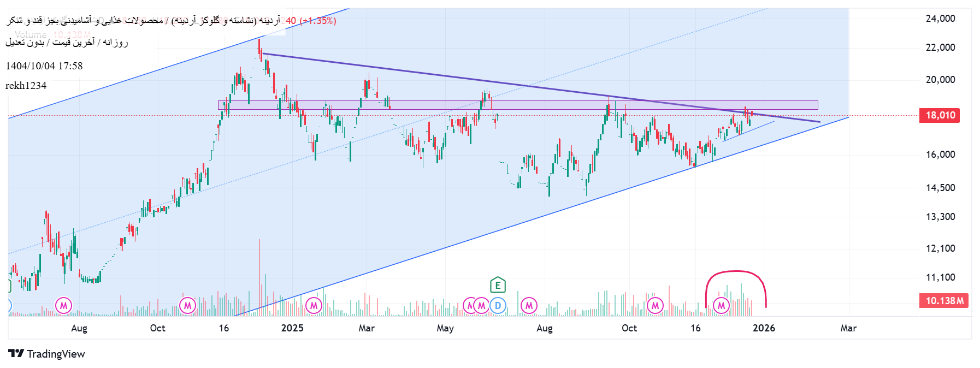This screenshot has width=980, height=368.
Task: Click the M marker above the 2025 label
Action: pos(314,306)
